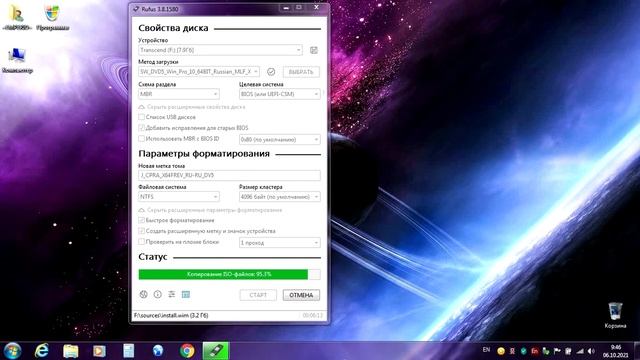Click status text F:\sources\install.wim (3.2 Гб)
The image size is (640, 360).
coord(171,316)
